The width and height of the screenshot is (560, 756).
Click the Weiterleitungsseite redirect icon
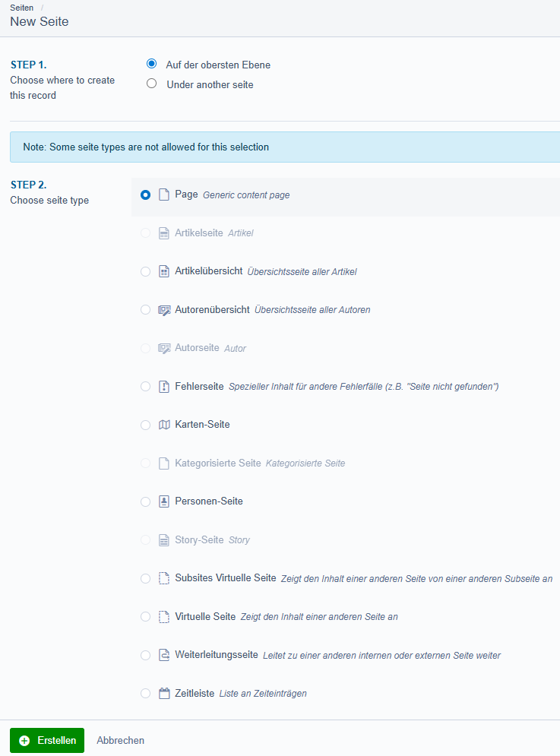pos(163,655)
